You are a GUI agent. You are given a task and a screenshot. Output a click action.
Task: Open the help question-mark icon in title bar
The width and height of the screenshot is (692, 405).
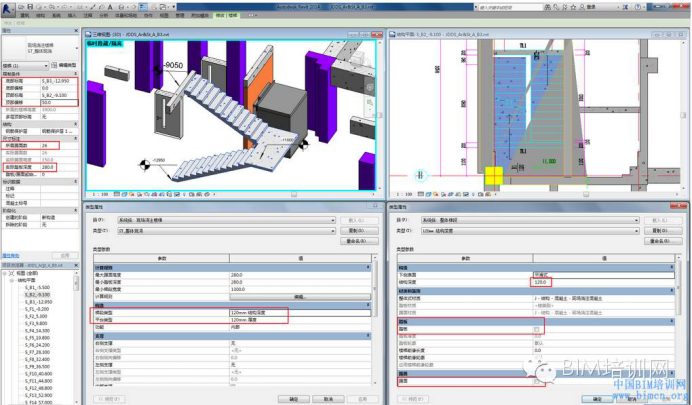pyautogui.click(x=638, y=7)
